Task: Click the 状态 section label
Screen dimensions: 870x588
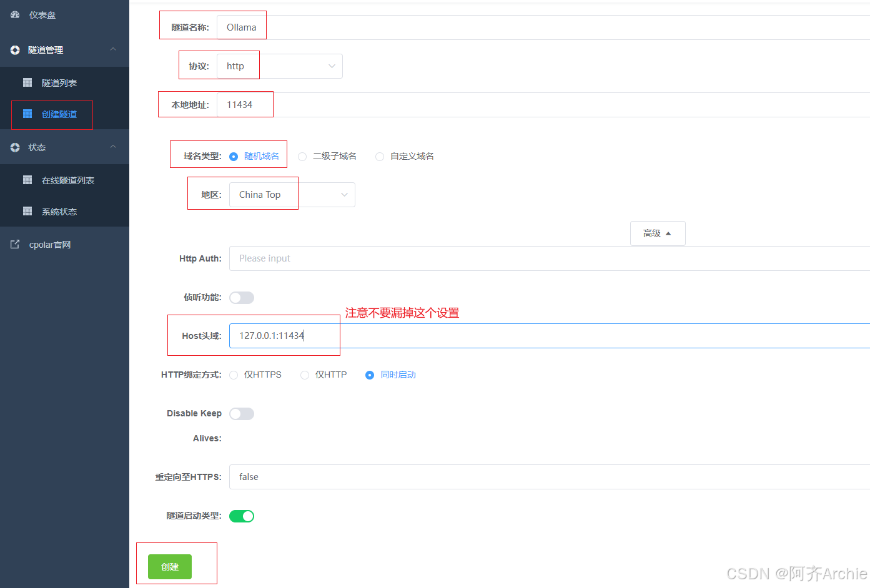Action: pyautogui.click(x=37, y=147)
